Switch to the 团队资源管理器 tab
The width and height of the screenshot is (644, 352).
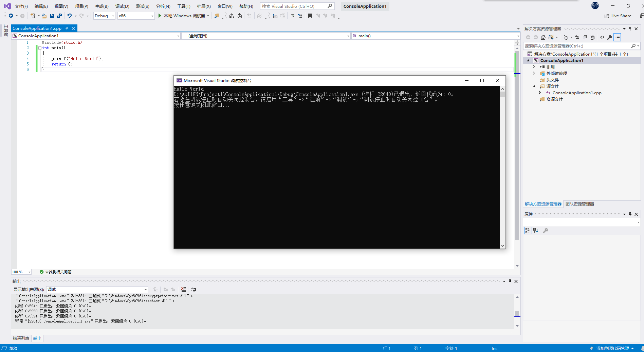pyautogui.click(x=580, y=204)
